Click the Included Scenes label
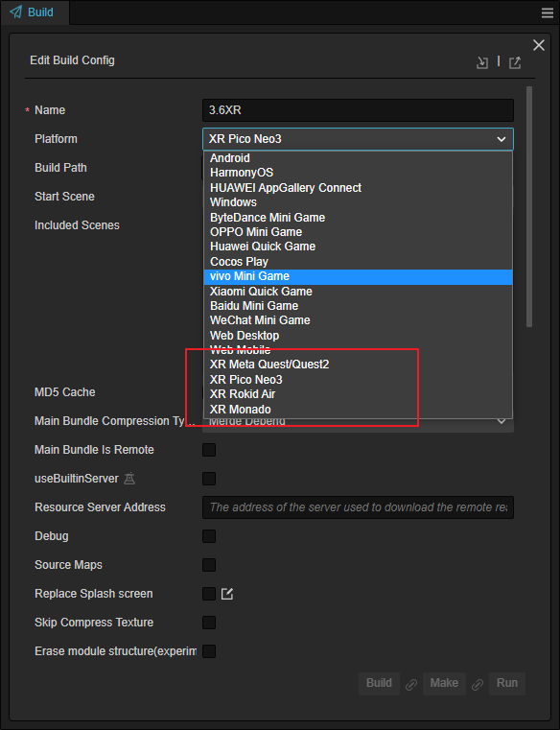Image resolution: width=560 pixels, height=730 pixels. 77,225
